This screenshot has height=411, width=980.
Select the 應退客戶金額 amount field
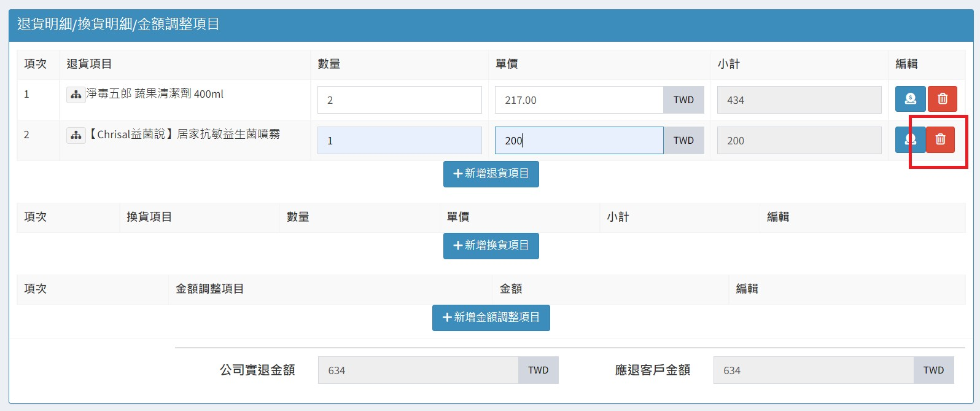(x=813, y=370)
